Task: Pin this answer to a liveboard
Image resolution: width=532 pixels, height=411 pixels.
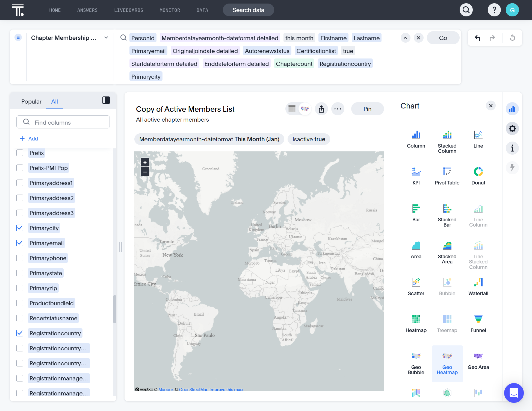Action: (367, 109)
